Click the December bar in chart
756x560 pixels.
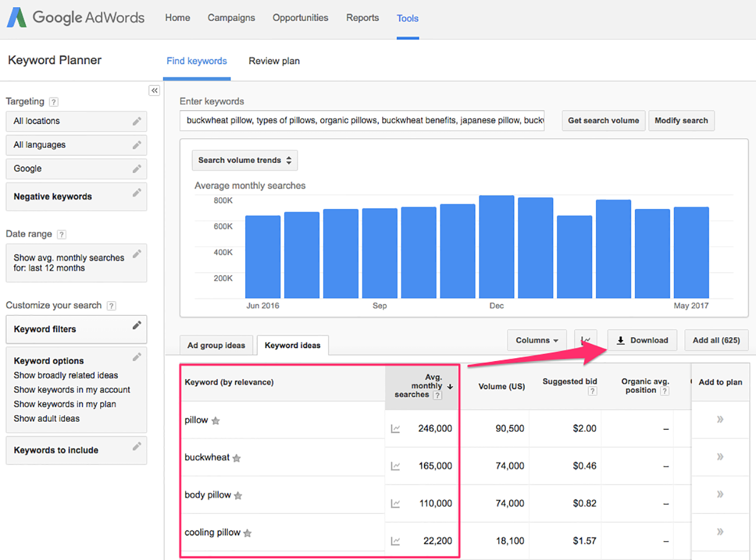tap(496, 247)
